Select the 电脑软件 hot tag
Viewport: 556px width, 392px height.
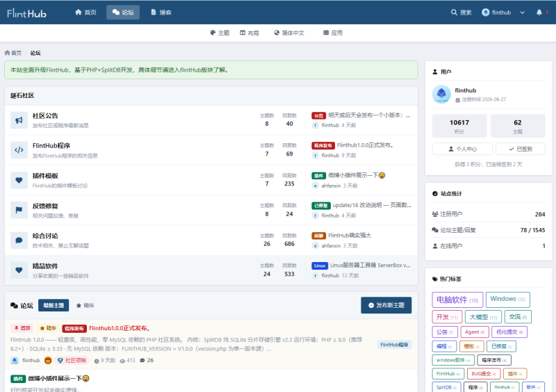[457, 300]
